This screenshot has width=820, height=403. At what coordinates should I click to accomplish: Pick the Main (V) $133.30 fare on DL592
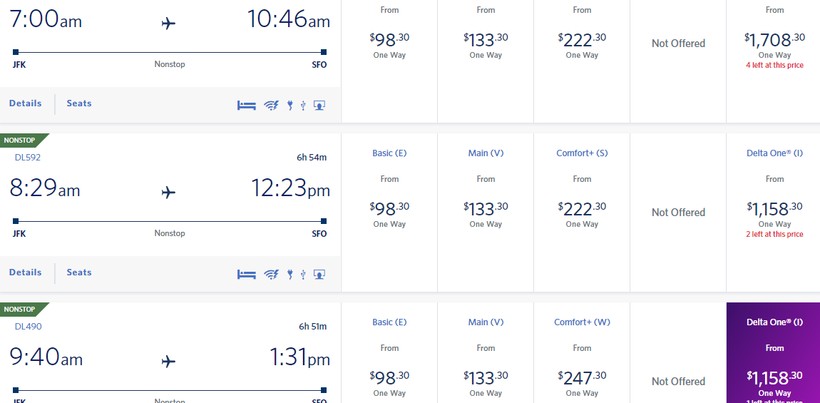[485, 212]
